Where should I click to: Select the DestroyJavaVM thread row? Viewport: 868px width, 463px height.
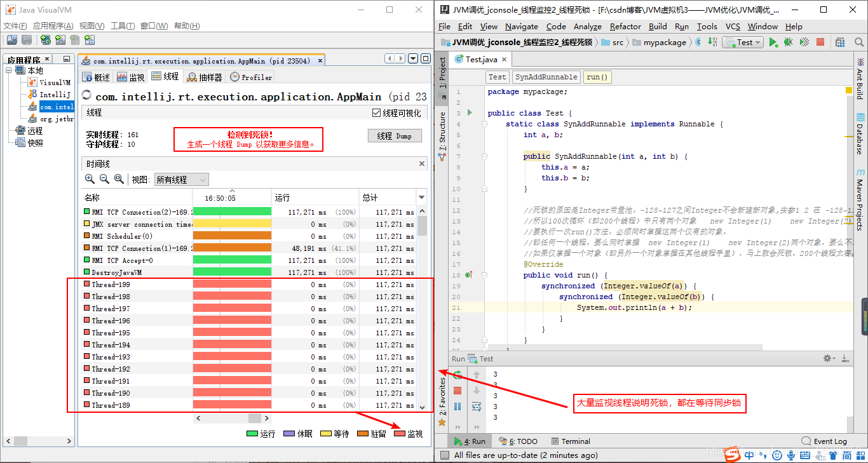click(x=249, y=272)
